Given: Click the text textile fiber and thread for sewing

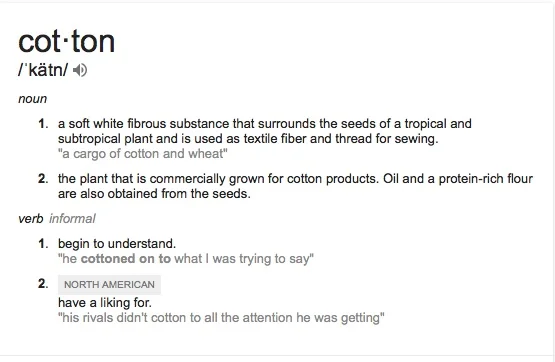Looking at the screenshot, I should point(341,138).
